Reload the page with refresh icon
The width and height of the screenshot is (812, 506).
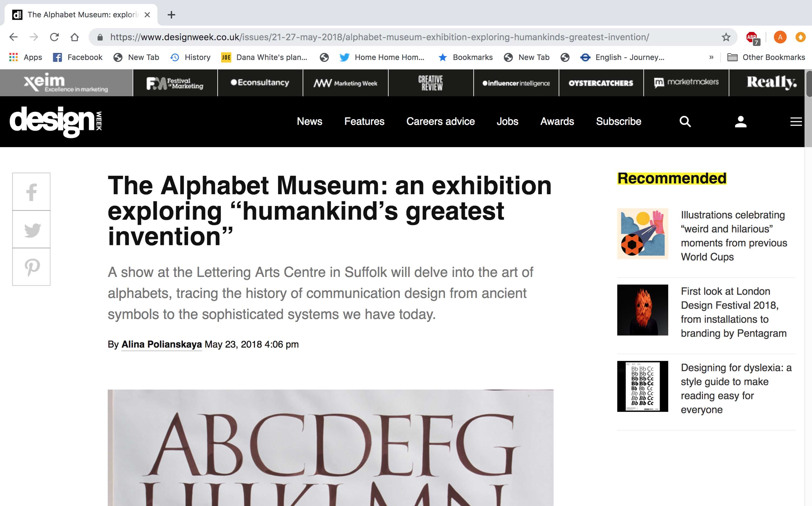pyautogui.click(x=54, y=37)
